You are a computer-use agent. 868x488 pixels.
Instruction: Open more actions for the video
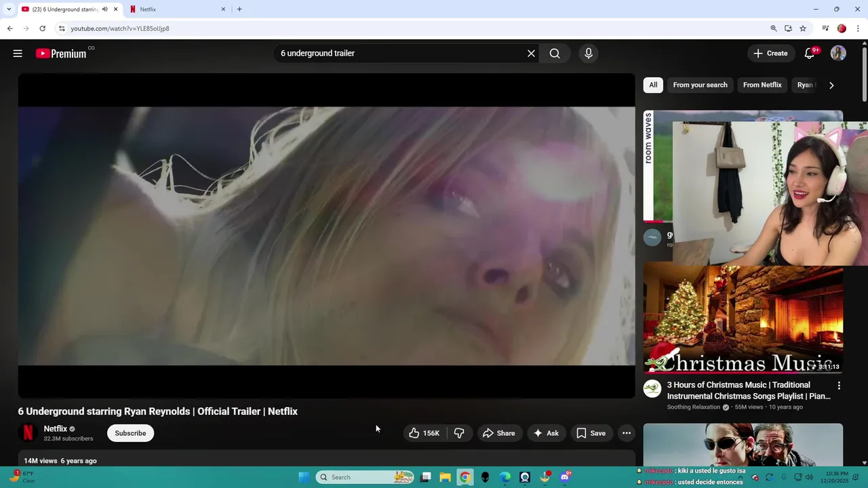[x=627, y=433]
